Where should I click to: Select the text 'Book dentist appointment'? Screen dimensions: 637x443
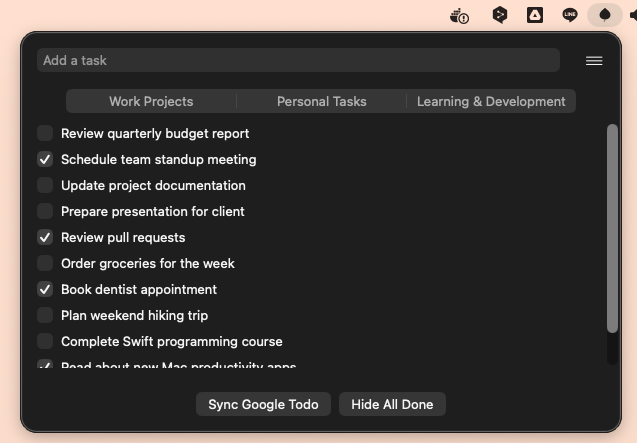[139, 290]
